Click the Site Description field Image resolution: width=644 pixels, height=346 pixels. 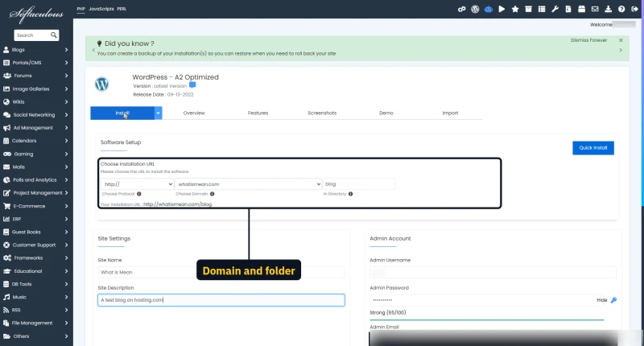point(221,300)
